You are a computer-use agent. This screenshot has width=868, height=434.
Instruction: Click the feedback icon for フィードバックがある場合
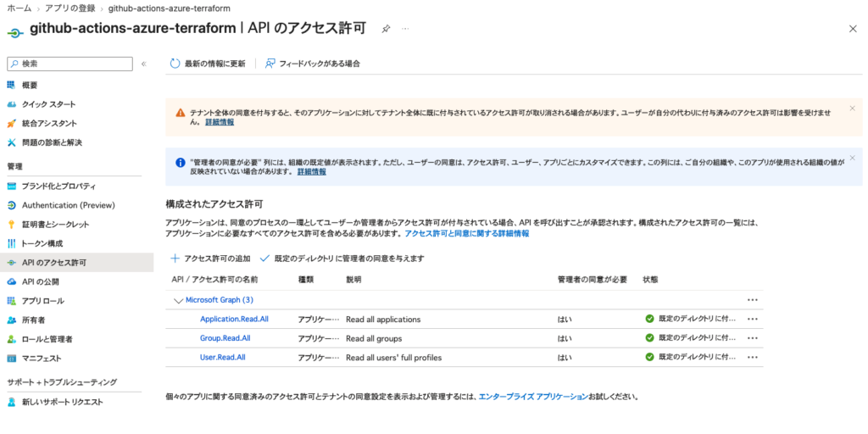tap(270, 63)
